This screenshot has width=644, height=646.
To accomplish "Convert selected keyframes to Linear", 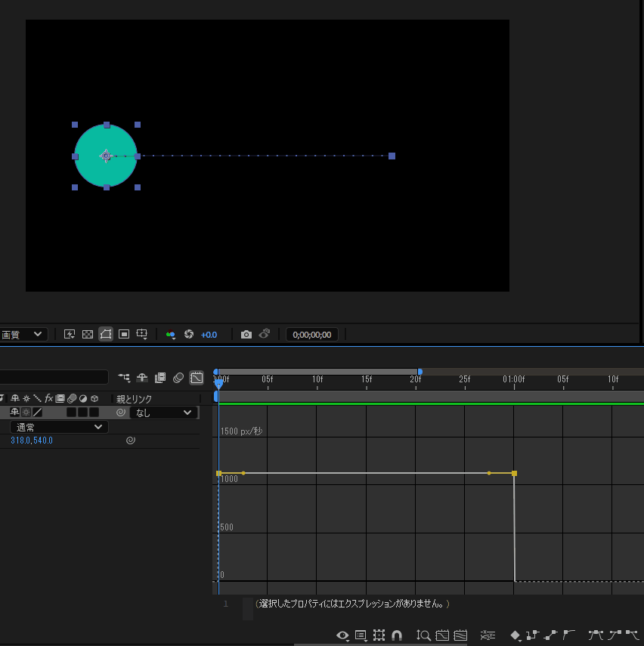I will (551, 635).
